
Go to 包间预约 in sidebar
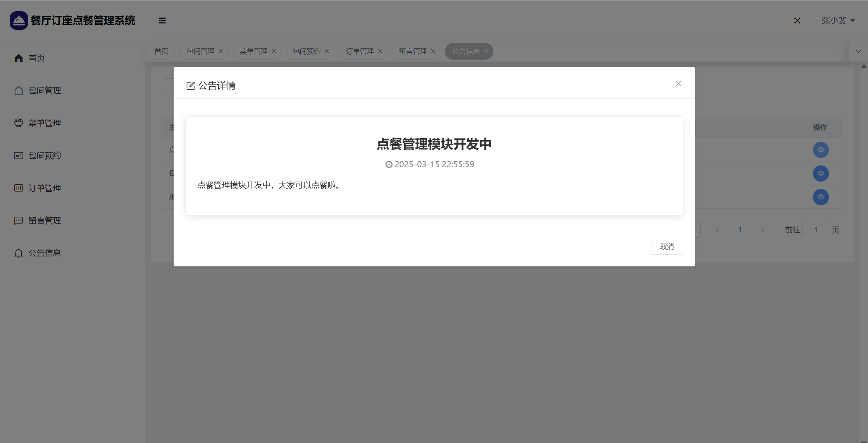coord(44,156)
